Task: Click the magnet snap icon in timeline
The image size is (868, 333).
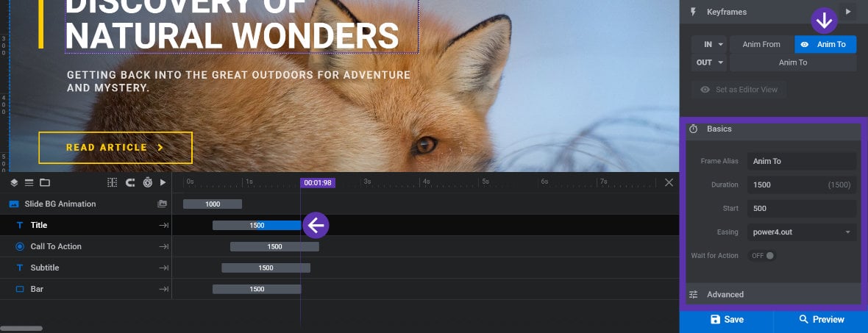Action: pyautogui.click(x=130, y=182)
